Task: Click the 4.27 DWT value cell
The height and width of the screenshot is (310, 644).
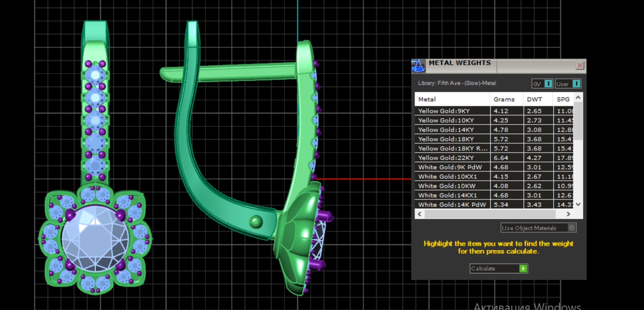Action: 538,158
